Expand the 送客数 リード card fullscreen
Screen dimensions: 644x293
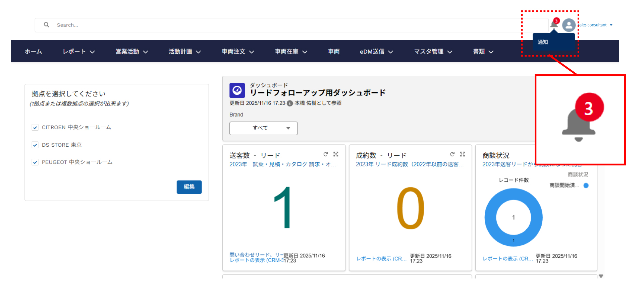pos(336,154)
